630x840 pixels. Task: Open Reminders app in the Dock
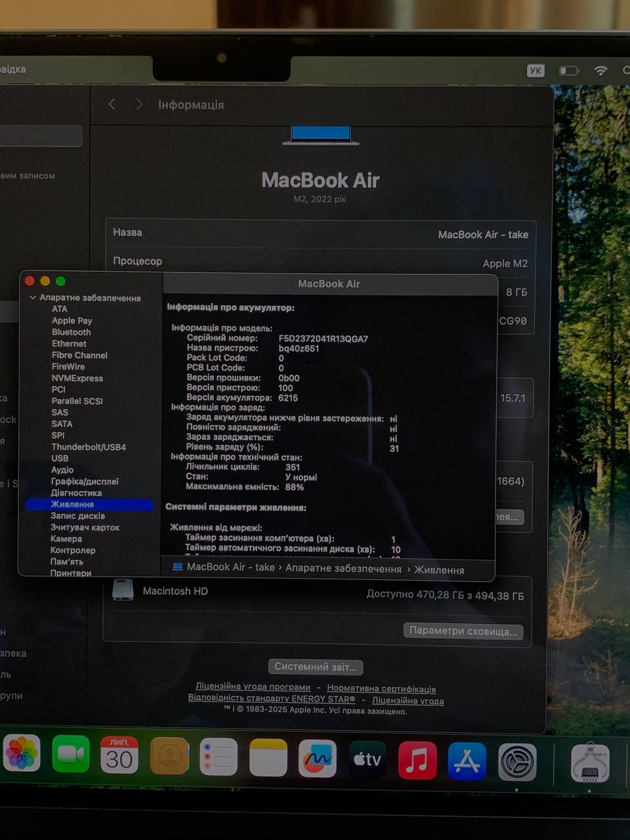click(x=219, y=757)
